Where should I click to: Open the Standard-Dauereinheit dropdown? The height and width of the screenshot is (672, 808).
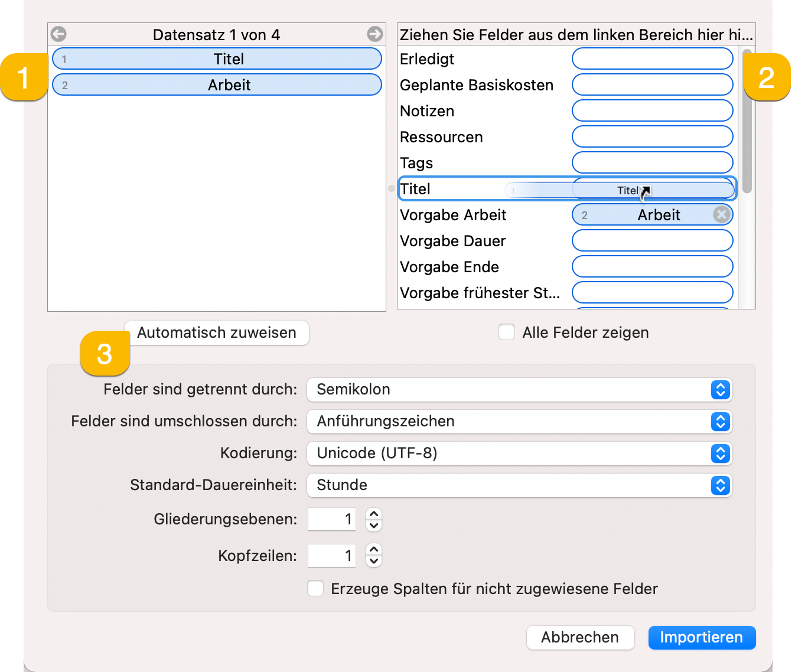tap(719, 485)
